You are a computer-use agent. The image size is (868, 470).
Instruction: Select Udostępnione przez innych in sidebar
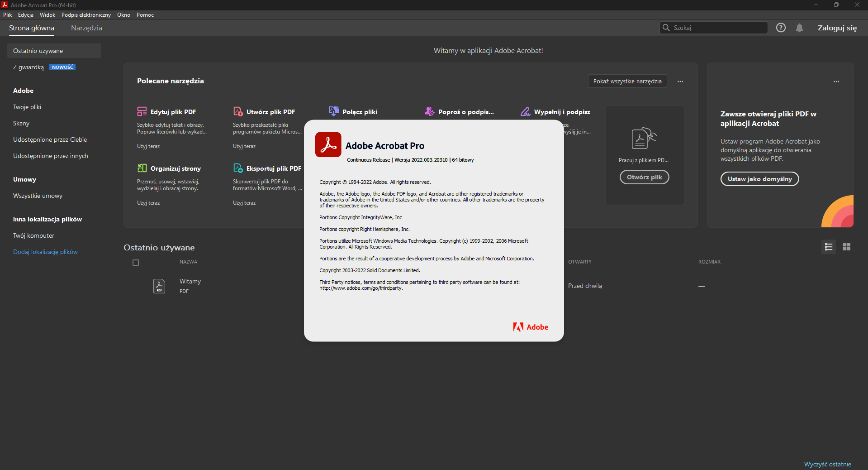51,156
